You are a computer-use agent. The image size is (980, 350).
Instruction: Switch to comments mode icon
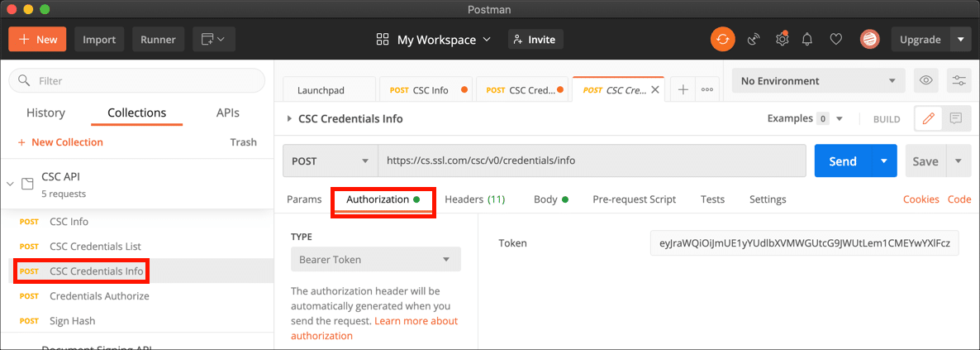956,119
